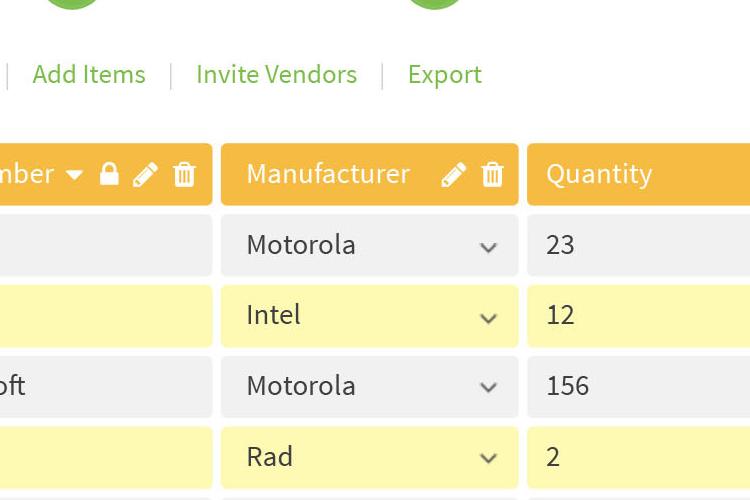Open sort arrow in number column header
750x500 pixels.
(x=75, y=175)
